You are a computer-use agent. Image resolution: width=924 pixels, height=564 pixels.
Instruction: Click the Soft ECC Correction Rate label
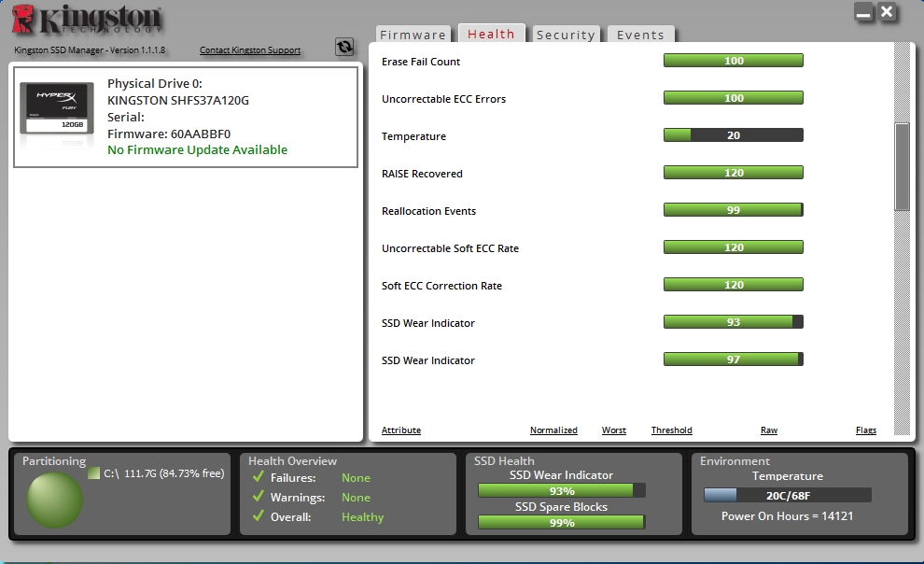point(441,286)
